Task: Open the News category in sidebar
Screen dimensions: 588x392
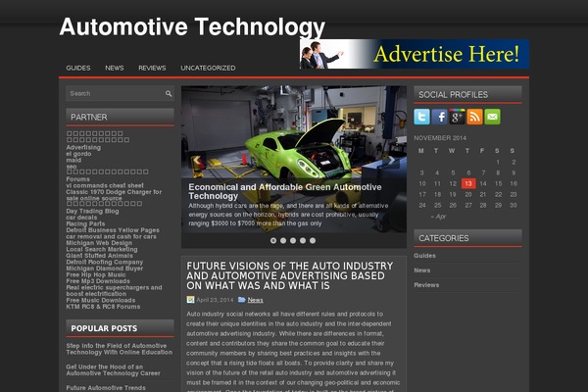Action: click(421, 270)
